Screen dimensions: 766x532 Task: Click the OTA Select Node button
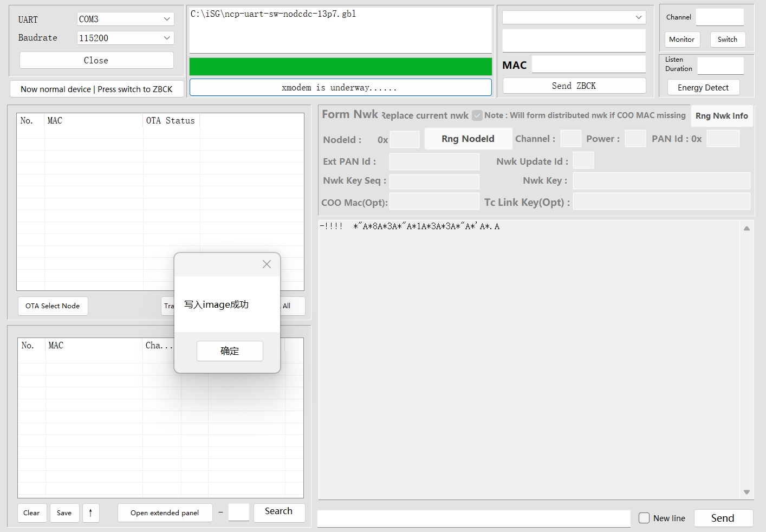[53, 306]
